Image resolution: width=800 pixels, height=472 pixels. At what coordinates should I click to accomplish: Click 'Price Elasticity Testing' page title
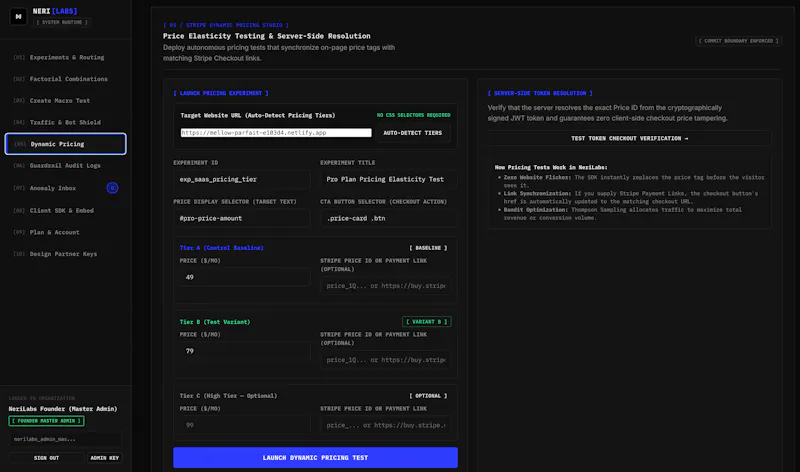[x=267, y=36]
